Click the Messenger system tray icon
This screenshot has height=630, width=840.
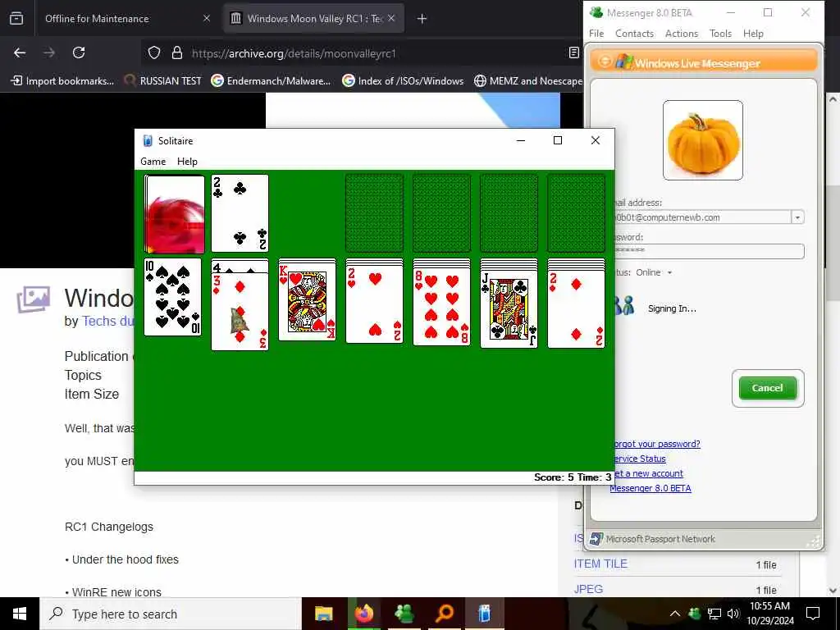pyautogui.click(x=695, y=614)
